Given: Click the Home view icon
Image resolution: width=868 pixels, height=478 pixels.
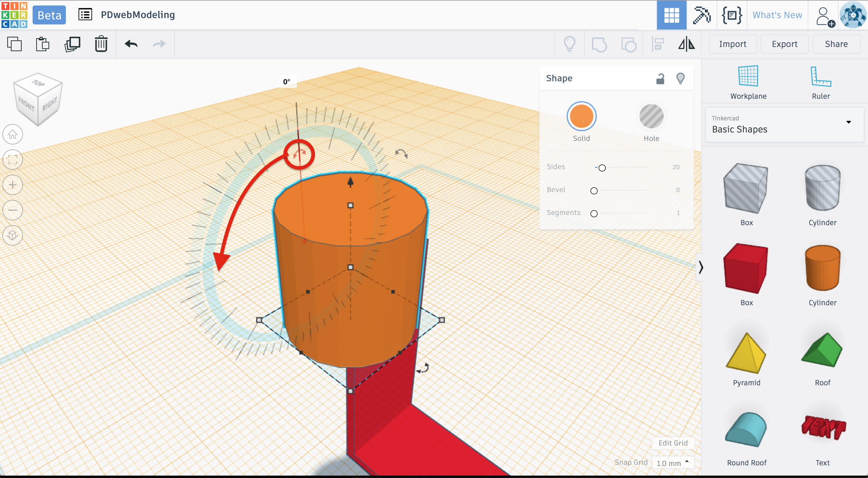Looking at the screenshot, I should tap(13, 134).
